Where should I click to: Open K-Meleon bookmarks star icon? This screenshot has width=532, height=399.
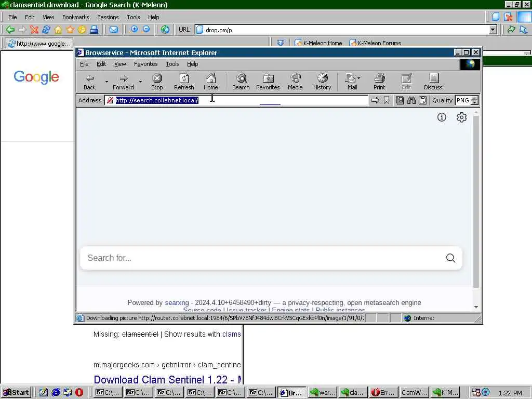click(70, 30)
